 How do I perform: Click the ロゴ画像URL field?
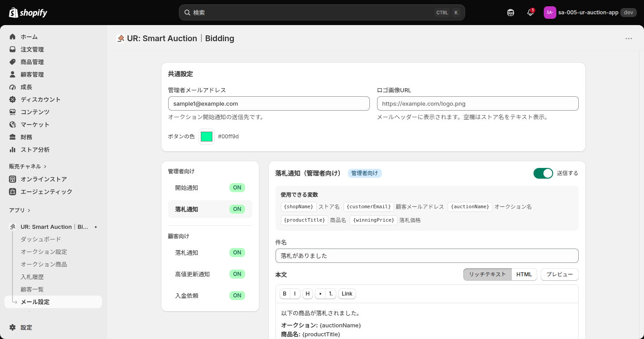(x=478, y=103)
